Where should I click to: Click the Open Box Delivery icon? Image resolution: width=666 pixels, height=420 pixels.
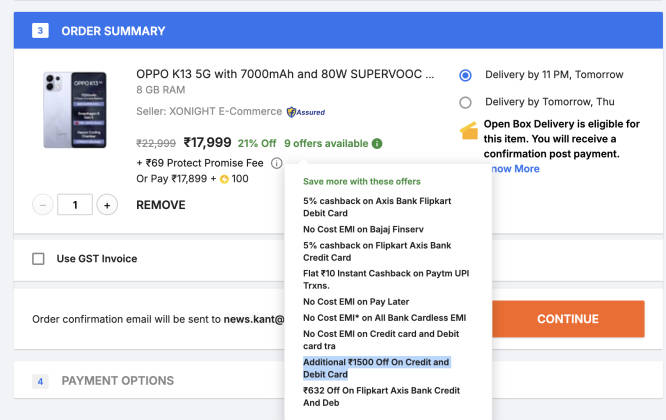[x=469, y=131]
